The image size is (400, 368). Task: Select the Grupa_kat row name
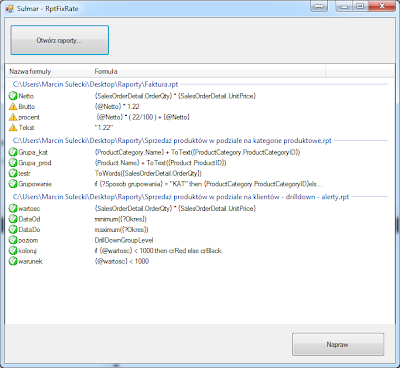point(33,152)
